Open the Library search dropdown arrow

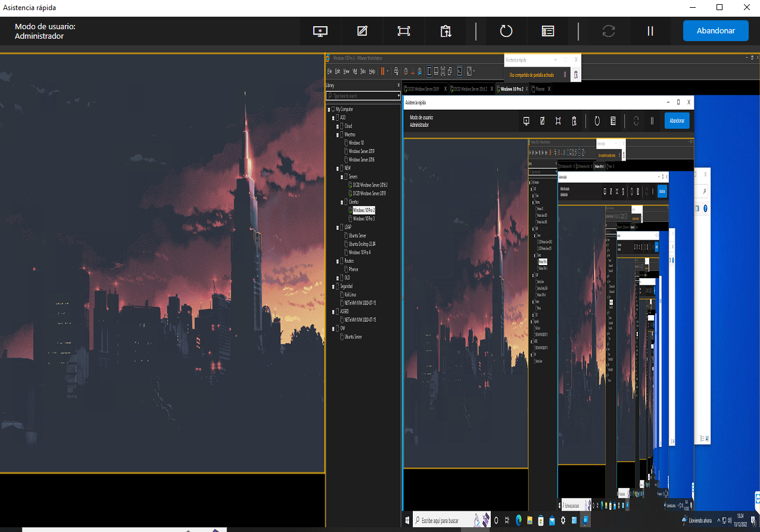(x=398, y=96)
